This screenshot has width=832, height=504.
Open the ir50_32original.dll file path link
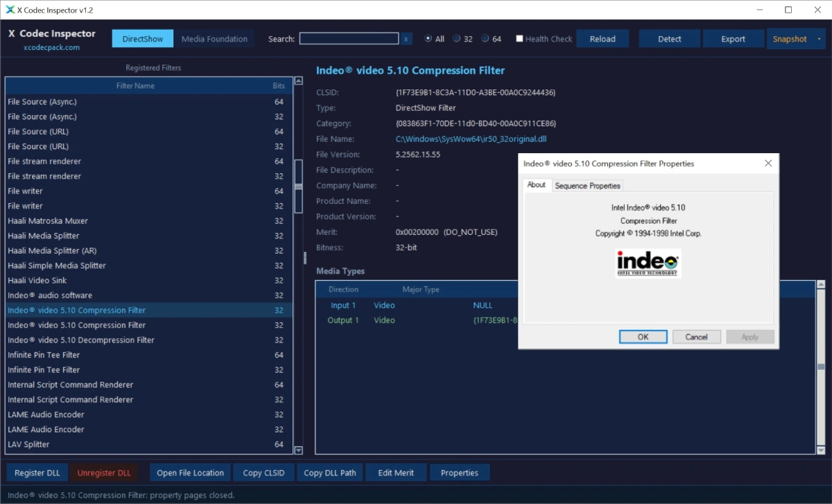click(471, 139)
